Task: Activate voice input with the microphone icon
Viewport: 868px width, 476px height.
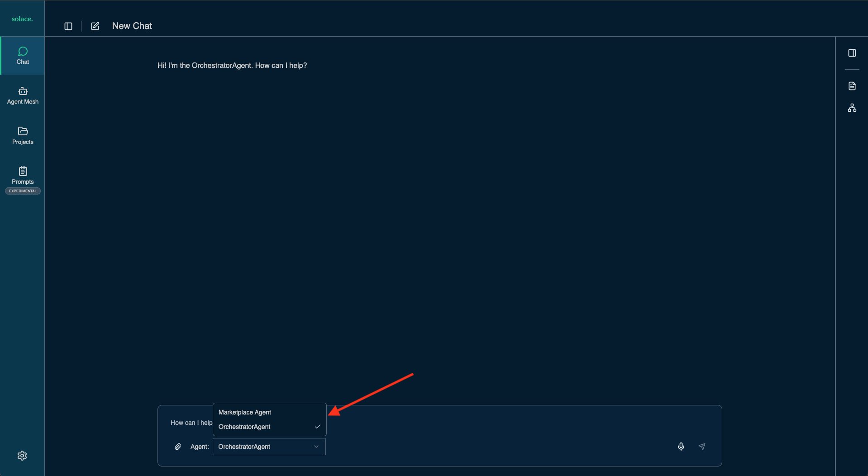Action: click(681, 447)
